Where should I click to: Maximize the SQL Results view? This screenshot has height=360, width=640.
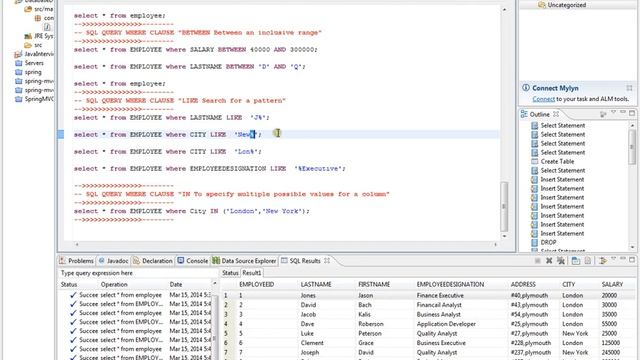click(632, 260)
